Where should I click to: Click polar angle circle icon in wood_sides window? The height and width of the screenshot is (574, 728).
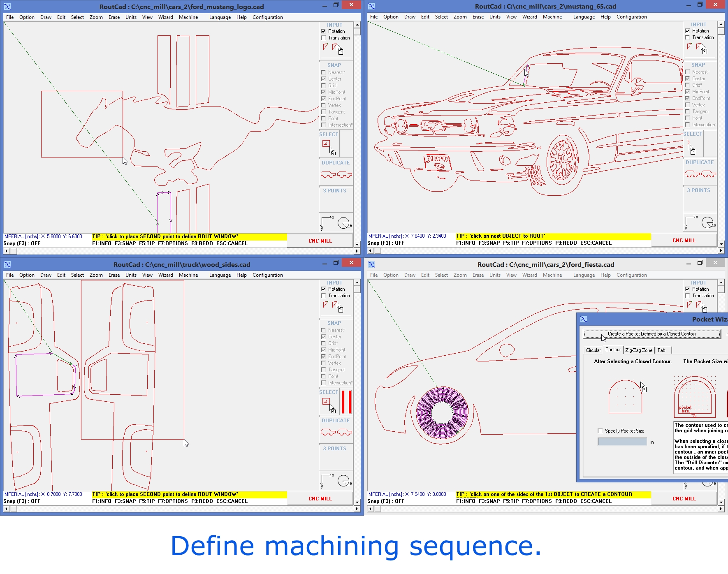click(344, 481)
